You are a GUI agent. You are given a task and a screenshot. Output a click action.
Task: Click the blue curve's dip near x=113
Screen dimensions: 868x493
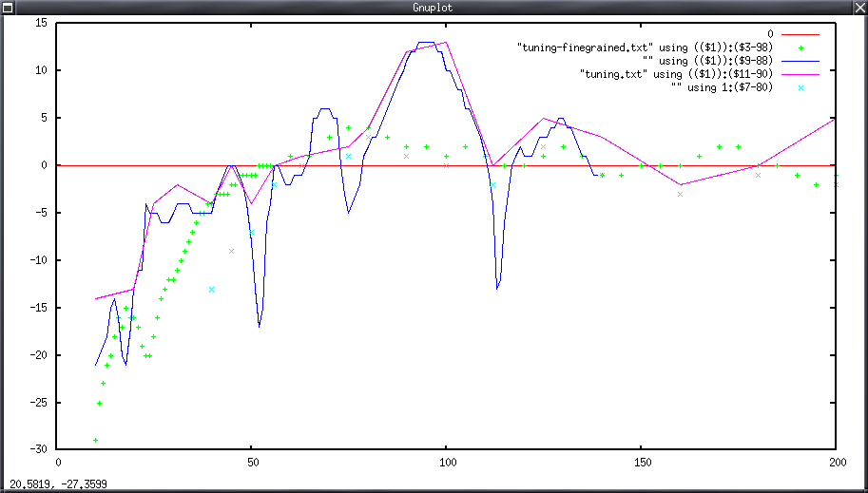[x=497, y=288]
